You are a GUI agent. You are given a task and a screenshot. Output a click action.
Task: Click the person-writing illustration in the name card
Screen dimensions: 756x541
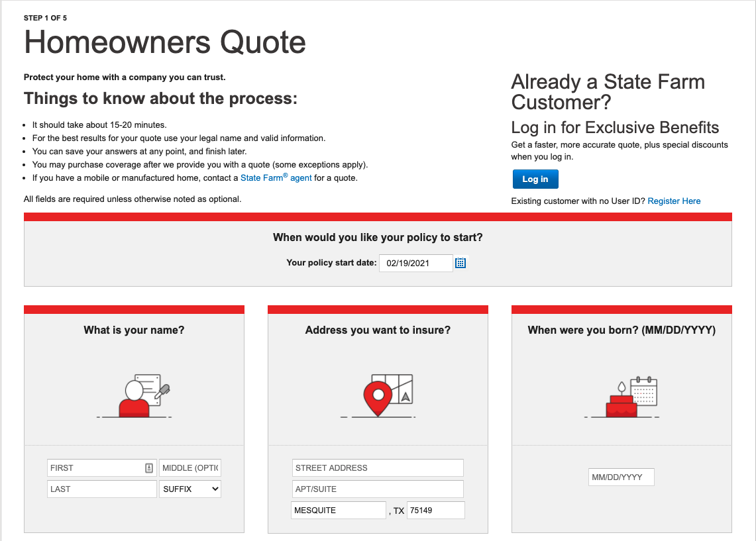tap(133, 396)
